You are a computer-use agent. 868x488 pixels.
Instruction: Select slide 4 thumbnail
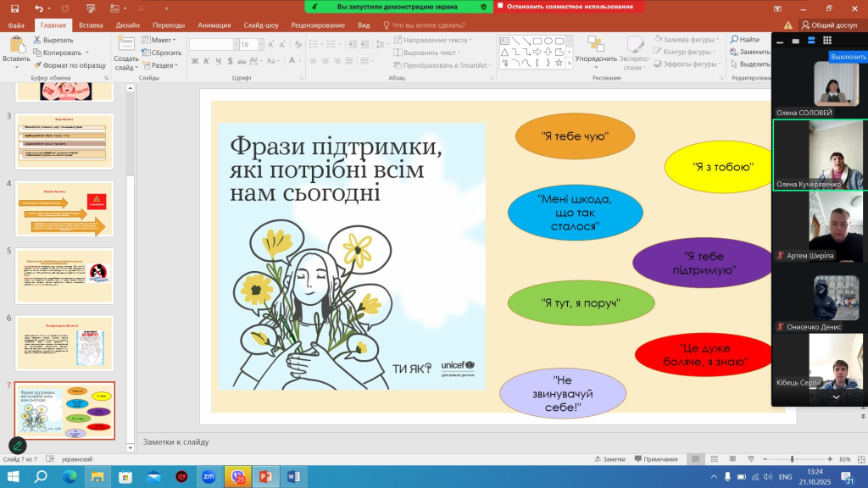click(64, 208)
